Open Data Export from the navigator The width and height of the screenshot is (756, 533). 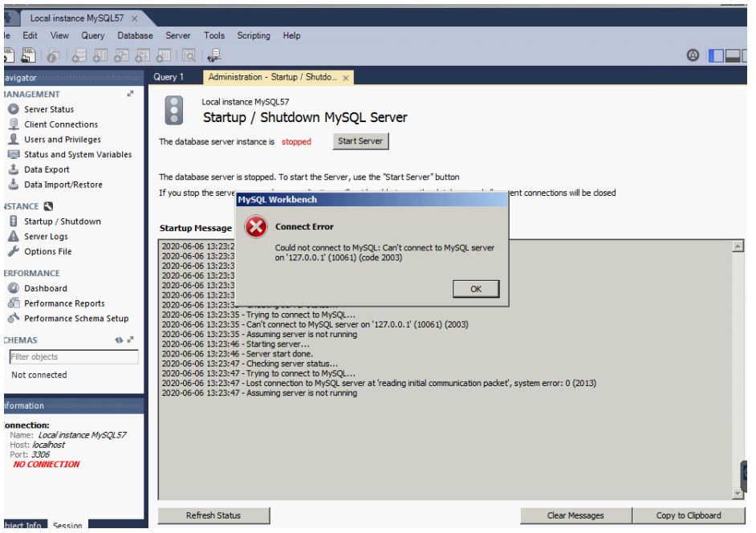pos(47,169)
